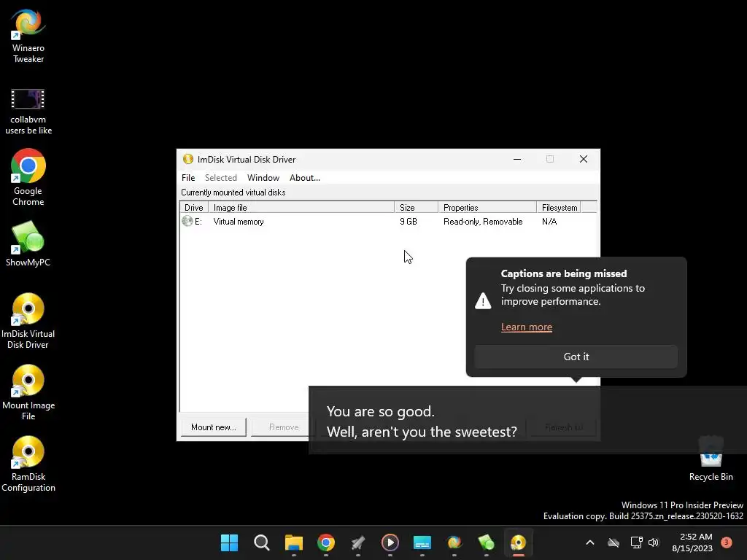Open network status tray icon
Image resolution: width=747 pixels, height=560 pixels.
pos(636,542)
